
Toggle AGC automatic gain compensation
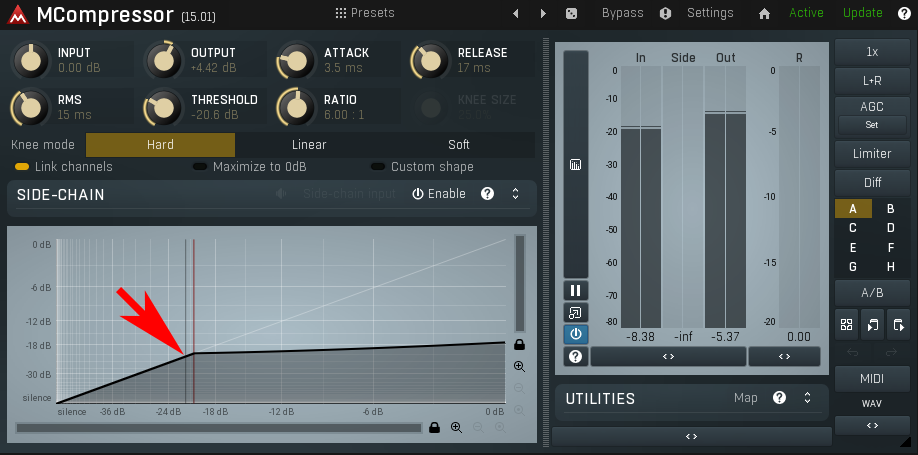coord(872,107)
